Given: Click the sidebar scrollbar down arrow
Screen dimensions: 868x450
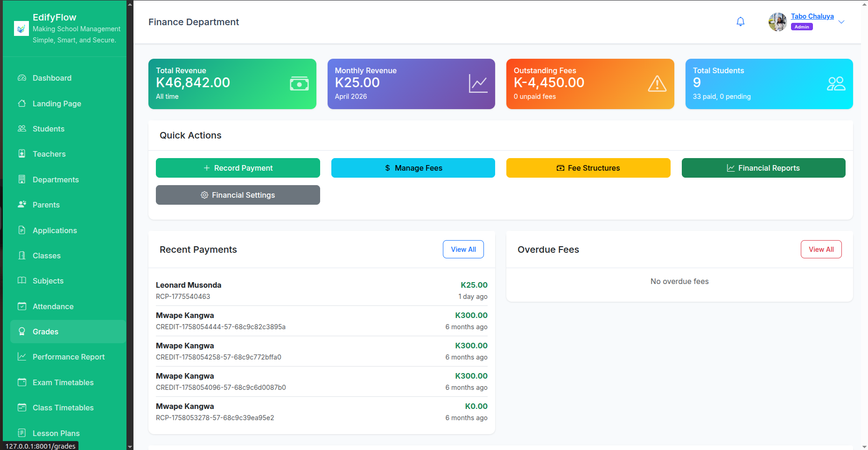Looking at the screenshot, I should click(x=130, y=446).
